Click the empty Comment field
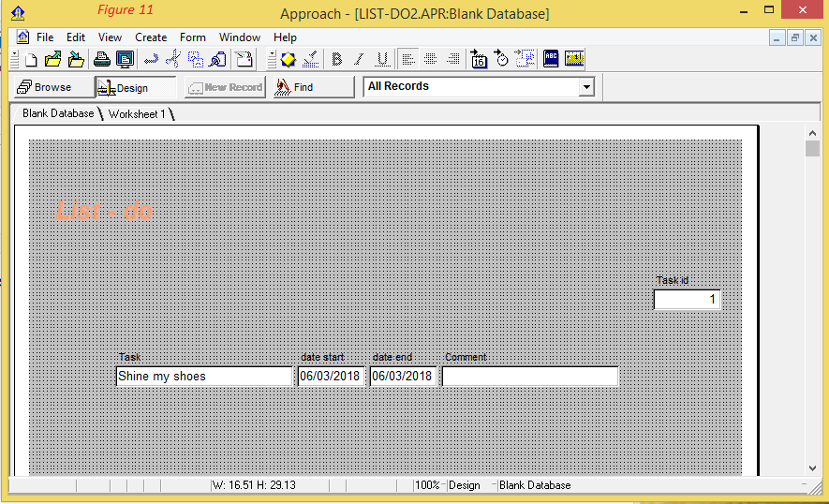Image resolution: width=829 pixels, height=504 pixels. coord(530,376)
